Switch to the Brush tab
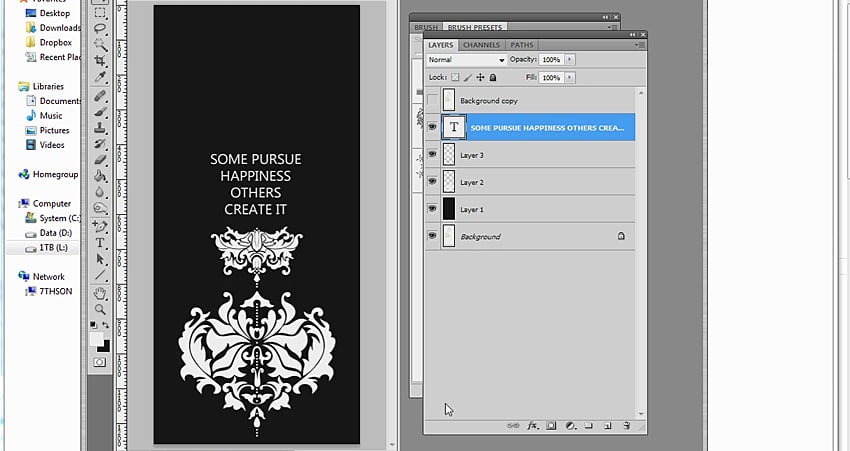The height and width of the screenshot is (451, 850). [x=426, y=27]
